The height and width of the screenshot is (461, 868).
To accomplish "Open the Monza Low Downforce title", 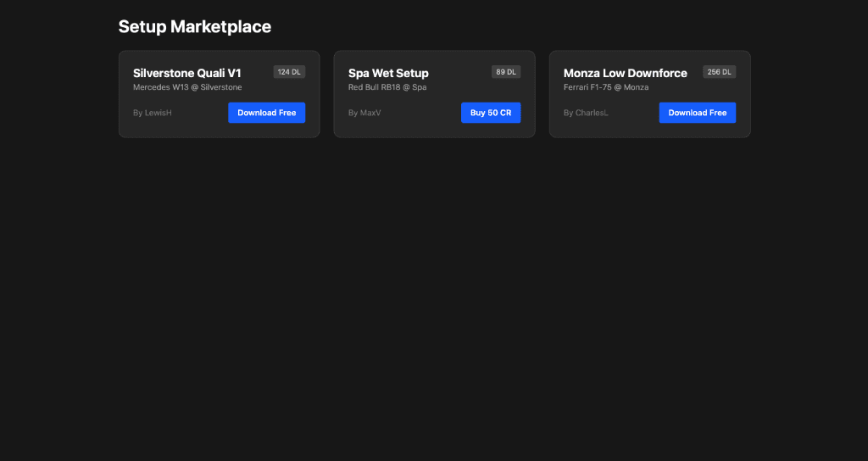I will click(625, 73).
